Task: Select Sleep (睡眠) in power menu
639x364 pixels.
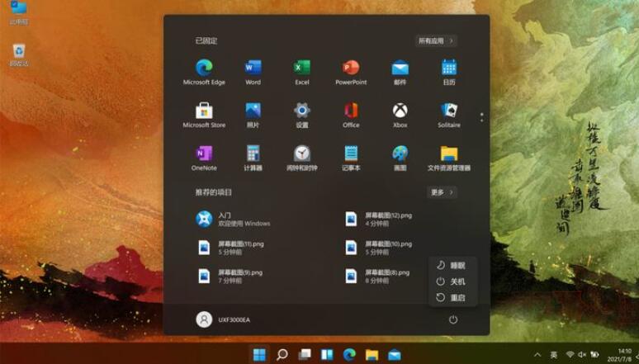Action: tap(452, 265)
